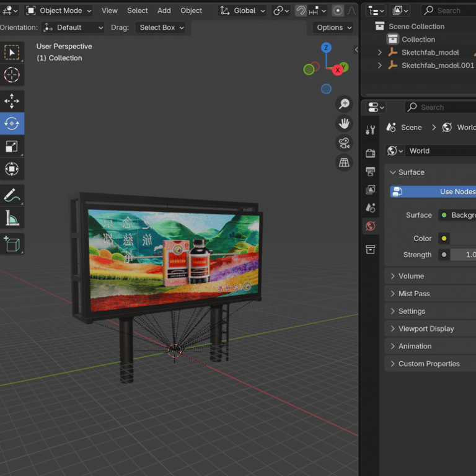Expand Sketchfab_model.001 in outliner

[380, 65]
